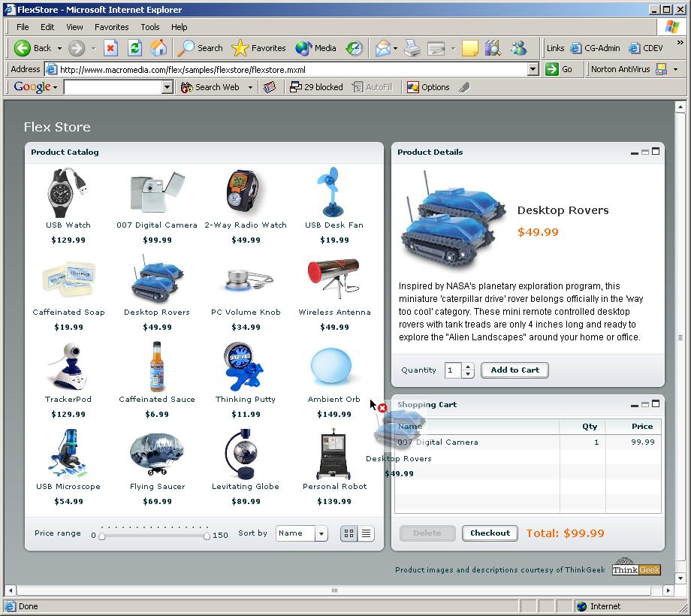Open the Google search box dropdown
Screen dimensions: 691x616
[167, 87]
